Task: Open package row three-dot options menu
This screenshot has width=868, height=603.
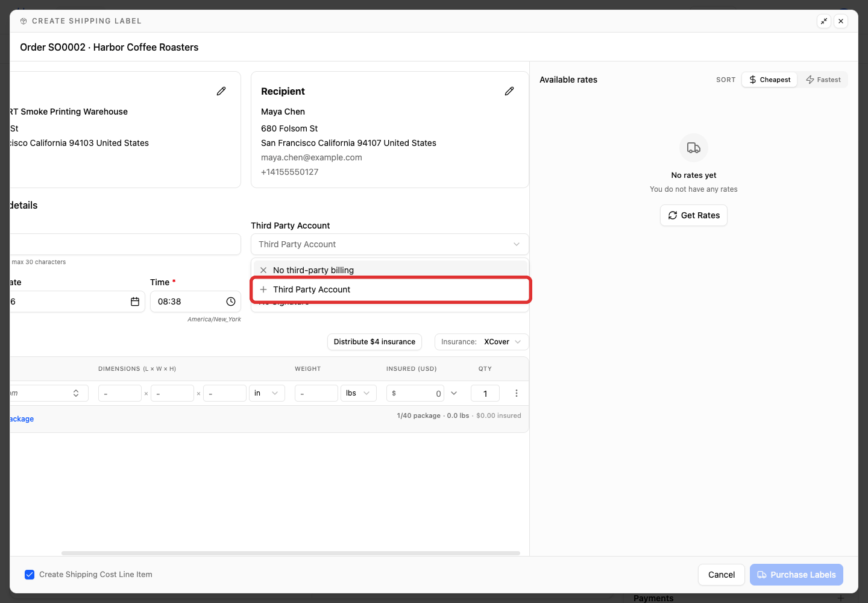Action: pyautogui.click(x=517, y=393)
